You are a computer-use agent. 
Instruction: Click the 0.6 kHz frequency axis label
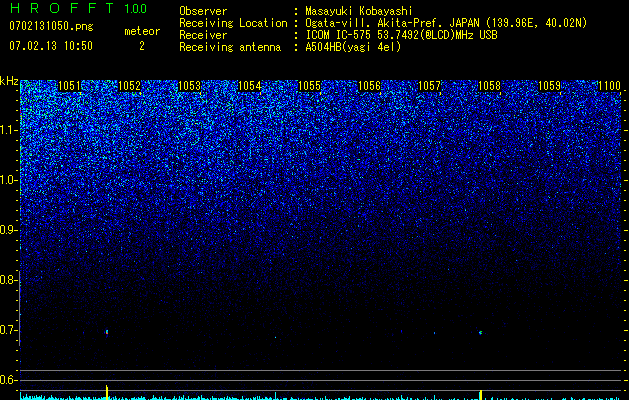point(8,380)
